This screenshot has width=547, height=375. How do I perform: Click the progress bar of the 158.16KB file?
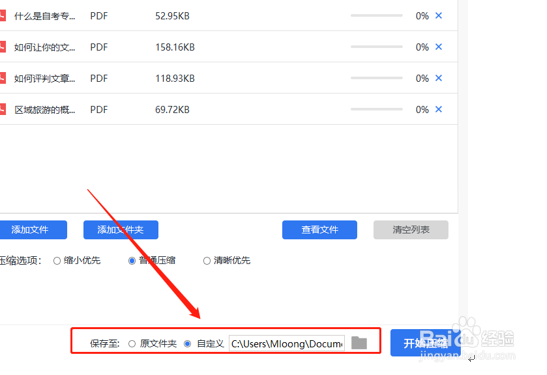(376, 47)
